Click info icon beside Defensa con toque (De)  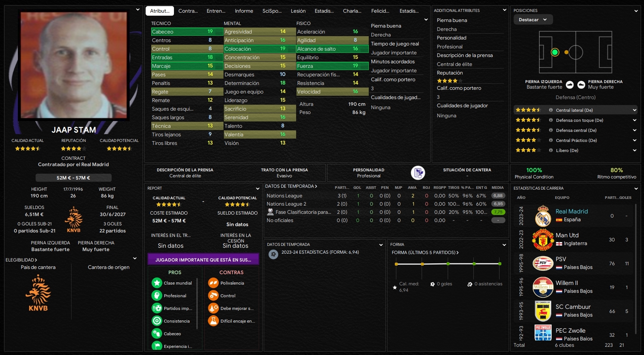pyautogui.click(x=551, y=120)
